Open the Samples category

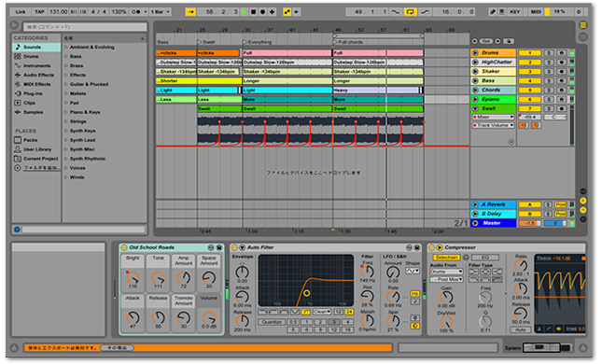36,112
